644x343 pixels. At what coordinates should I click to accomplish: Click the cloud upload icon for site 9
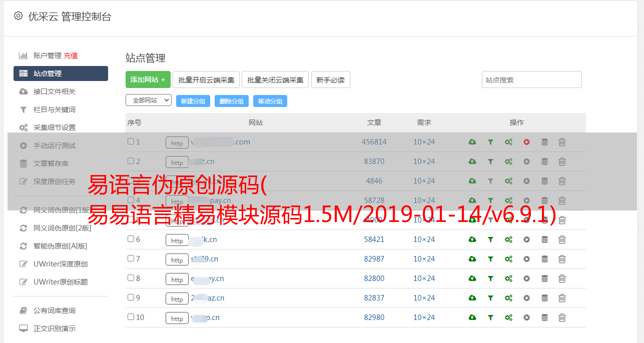coord(472,298)
